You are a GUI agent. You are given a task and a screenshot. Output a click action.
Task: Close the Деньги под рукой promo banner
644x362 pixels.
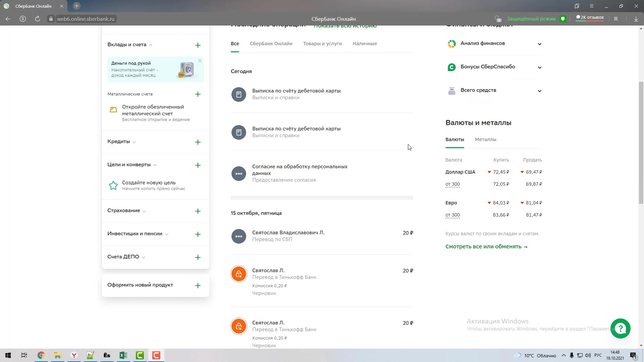click(x=200, y=61)
